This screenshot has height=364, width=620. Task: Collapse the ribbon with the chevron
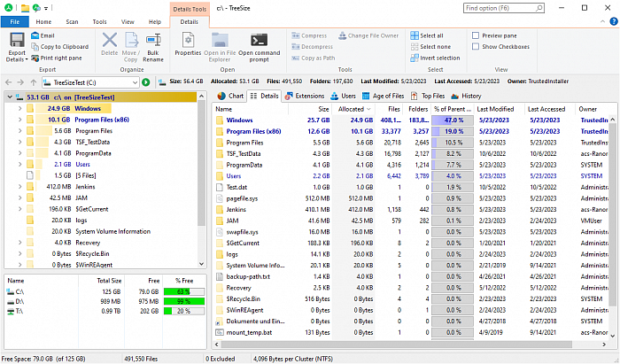pyautogui.click(x=602, y=21)
